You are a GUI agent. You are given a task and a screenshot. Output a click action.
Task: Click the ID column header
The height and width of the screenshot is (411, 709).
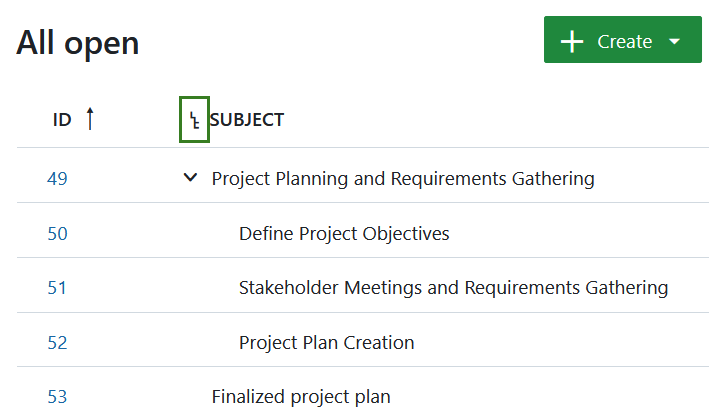pos(62,120)
